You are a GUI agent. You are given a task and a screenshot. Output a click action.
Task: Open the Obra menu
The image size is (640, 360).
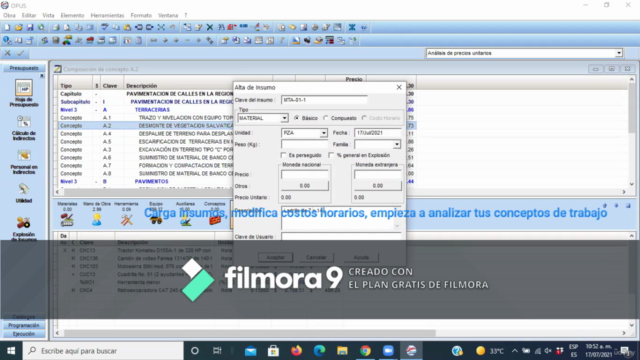9,16
